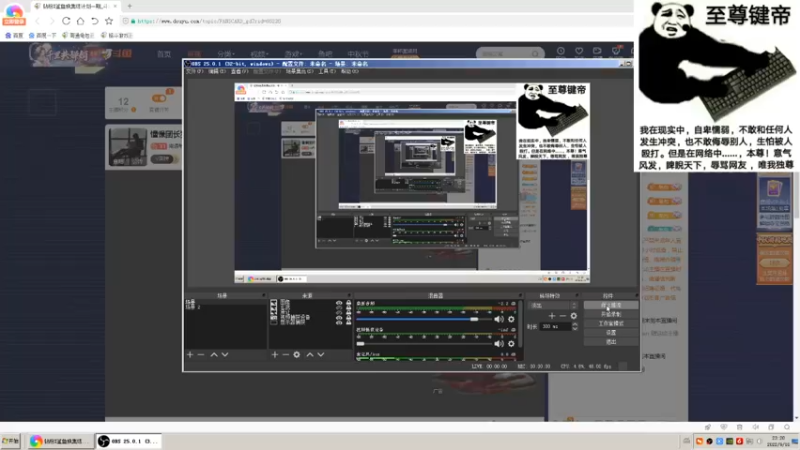
Task: Toggle visibility of the top source row
Action: [x=339, y=303]
